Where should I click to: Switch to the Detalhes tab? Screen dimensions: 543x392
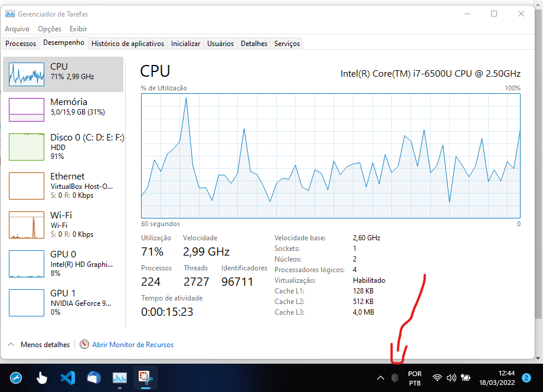(x=254, y=44)
